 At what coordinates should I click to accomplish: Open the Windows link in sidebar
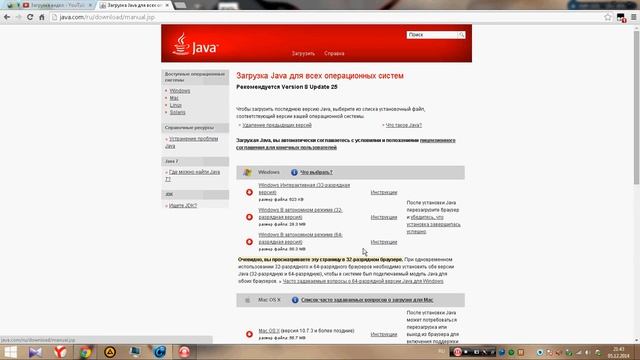tap(180, 91)
